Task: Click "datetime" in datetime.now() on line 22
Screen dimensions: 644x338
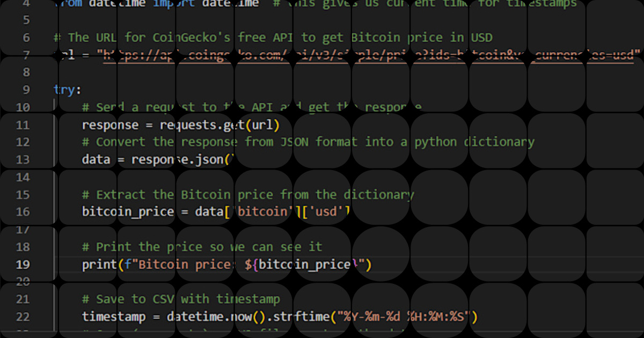Action: (195, 317)
